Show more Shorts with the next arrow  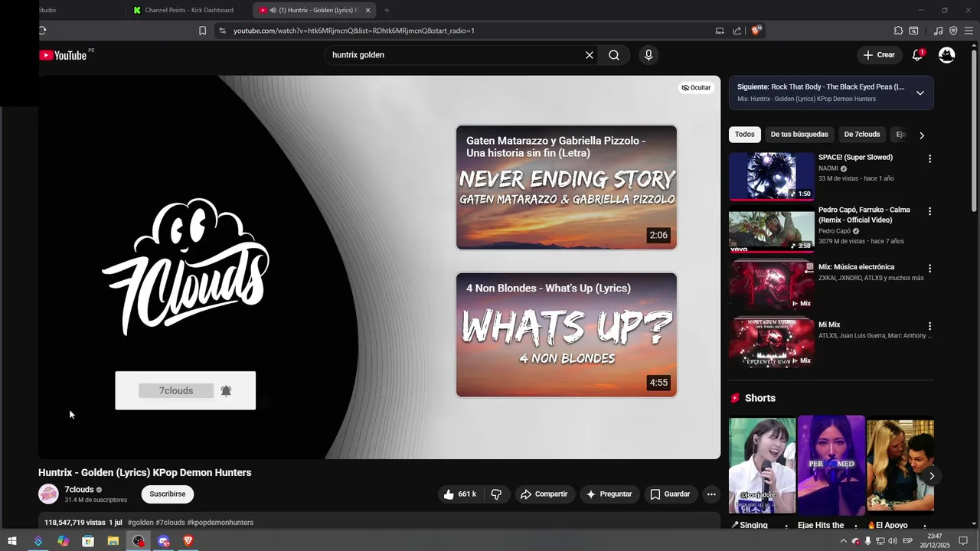pyautogui.click(x=932, y=476)
